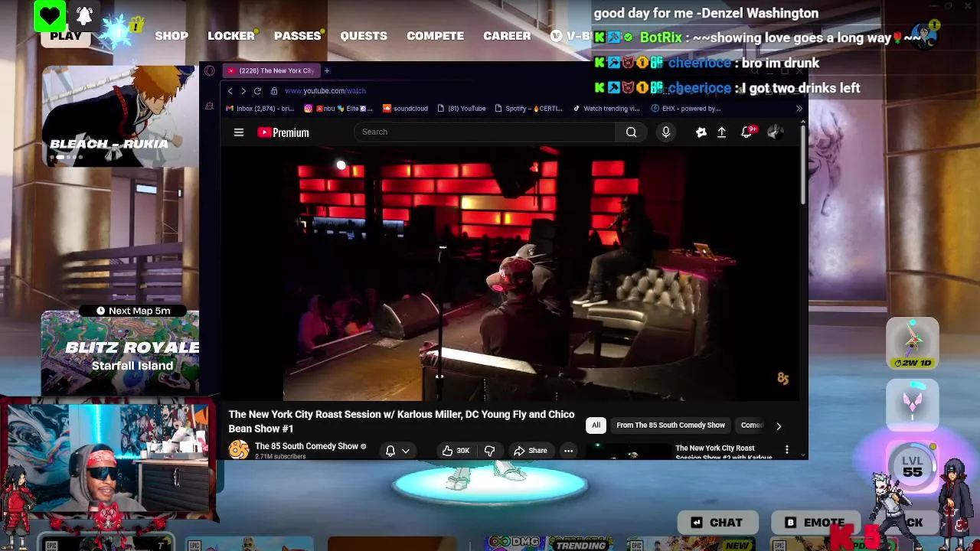The image size is (980, 551).
Task: Click the YouTube upload arrow icon
Action: 721,132
